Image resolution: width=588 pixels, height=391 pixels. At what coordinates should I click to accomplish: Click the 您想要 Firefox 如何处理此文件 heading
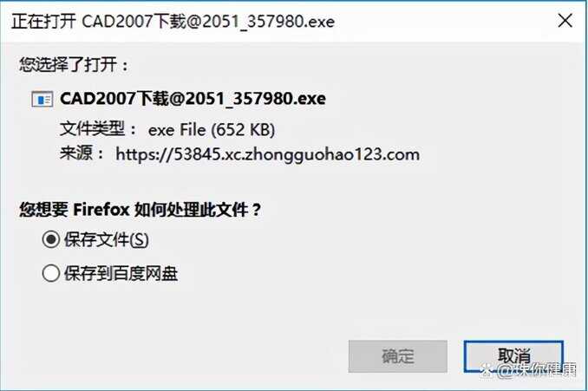click(x=140, y=209)
